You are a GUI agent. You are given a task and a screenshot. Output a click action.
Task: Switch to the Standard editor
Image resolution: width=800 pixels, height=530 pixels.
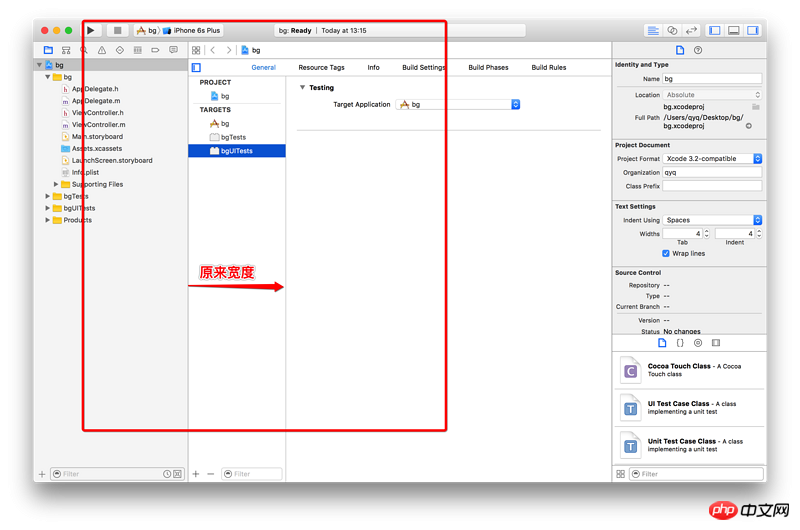pos(653,31)
